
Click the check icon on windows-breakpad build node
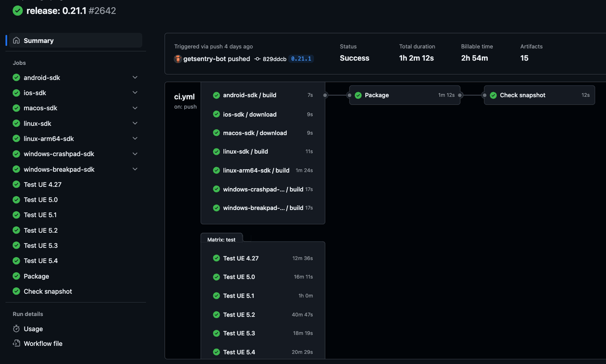point(216,207)
